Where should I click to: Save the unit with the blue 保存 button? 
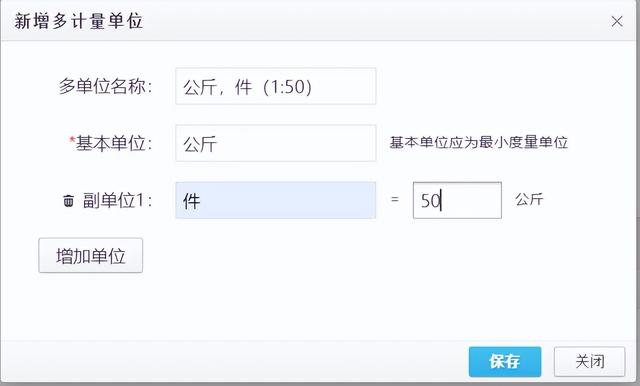pyautogui.click(x=505, y=362)
